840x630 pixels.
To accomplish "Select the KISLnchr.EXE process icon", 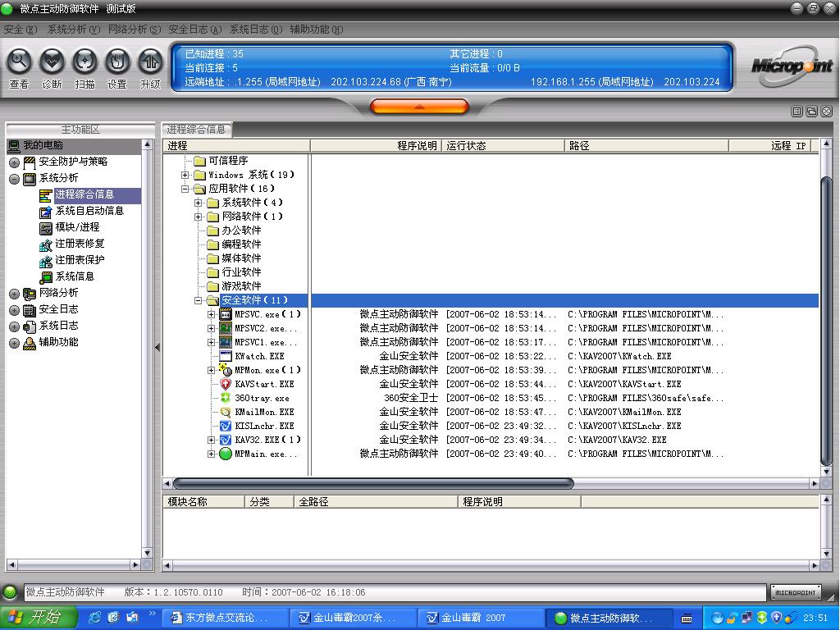I will click(x=226, y=426).
